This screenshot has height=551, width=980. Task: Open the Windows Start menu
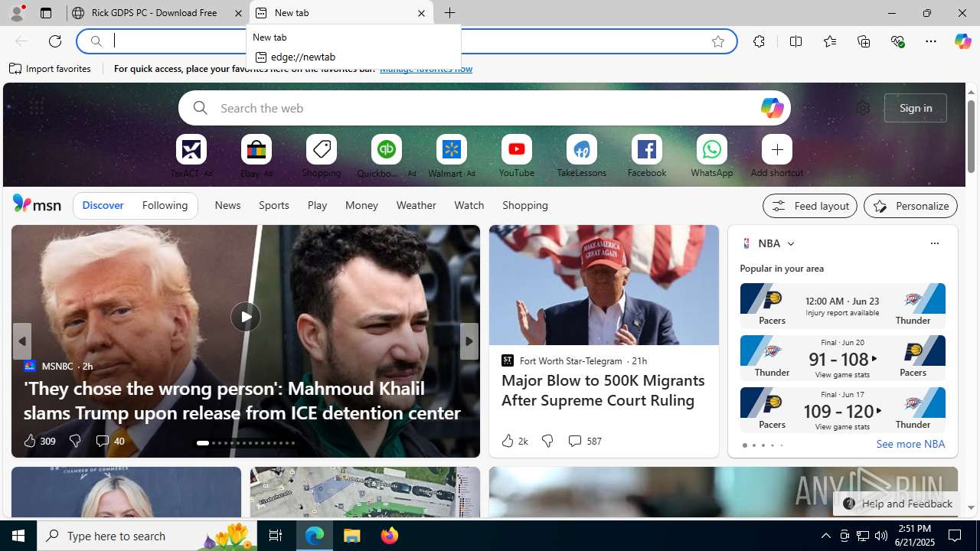click(18, 536)
